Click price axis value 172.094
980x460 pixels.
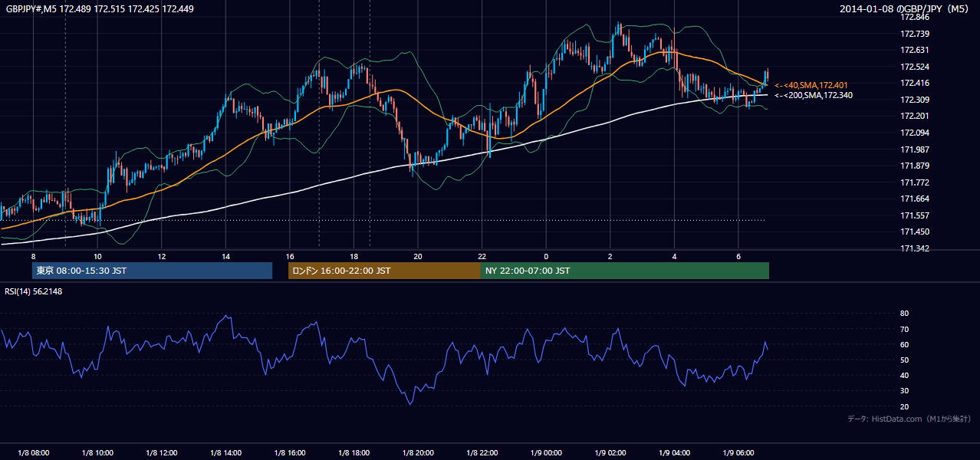[914, 133]
